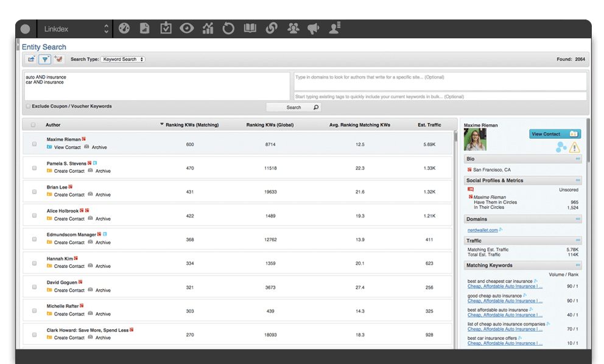The height and width of the screenshot is (364, 604).
Task: Toggle the filter funnel icon
Action: [x=45, y=59]
